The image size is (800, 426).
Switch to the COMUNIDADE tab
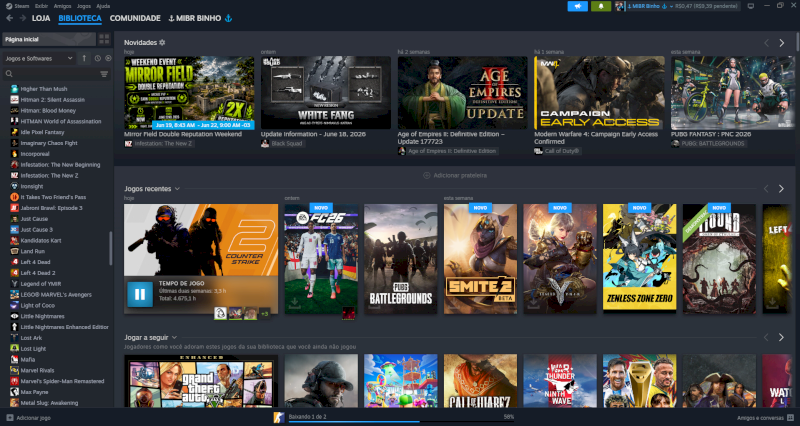pyautogui.click(x=135, y=18)
